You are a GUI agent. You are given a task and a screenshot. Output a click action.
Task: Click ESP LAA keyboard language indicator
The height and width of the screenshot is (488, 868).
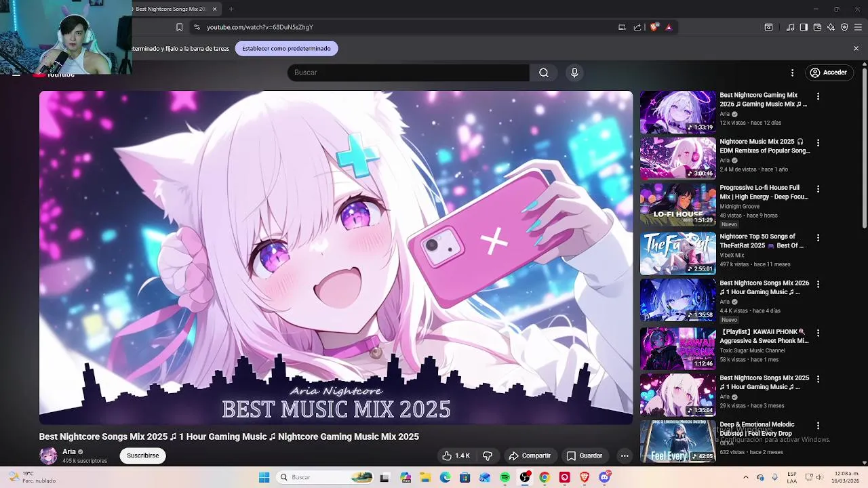point(792,477)
